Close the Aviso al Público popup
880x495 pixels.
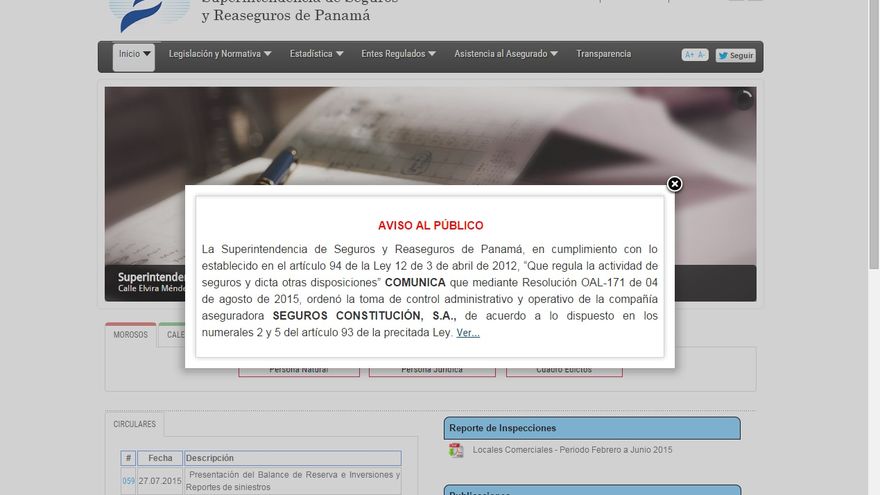tap(674, 184)
